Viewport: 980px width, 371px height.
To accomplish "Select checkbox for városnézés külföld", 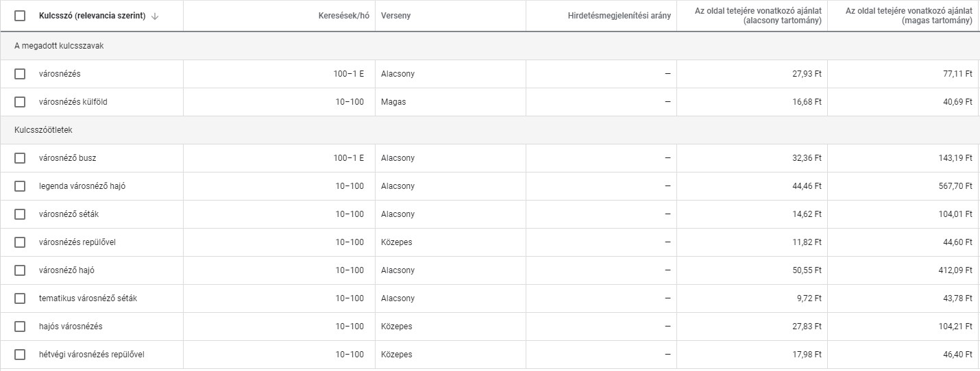I will tap(20, 102).
